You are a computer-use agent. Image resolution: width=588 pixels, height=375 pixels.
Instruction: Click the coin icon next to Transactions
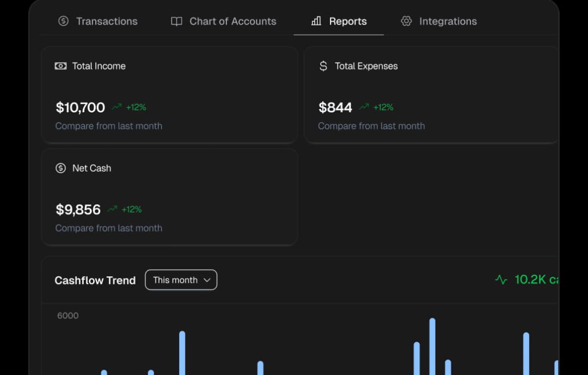tap(63, 21)
